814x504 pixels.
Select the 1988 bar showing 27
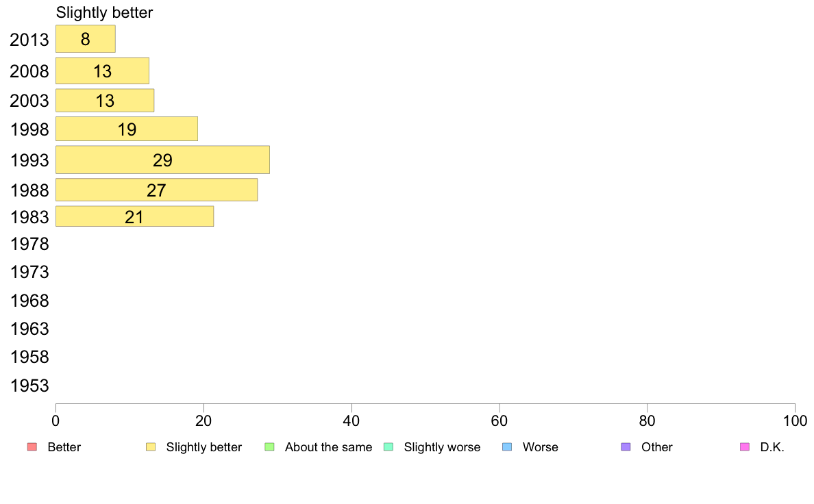click(157, 190)
